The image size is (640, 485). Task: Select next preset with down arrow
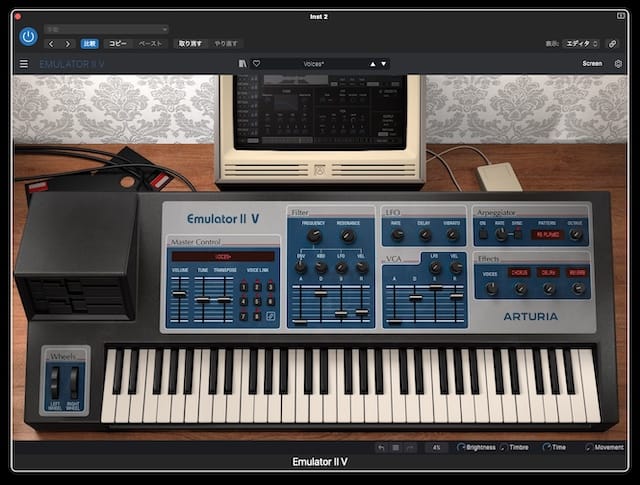tap(384, 64)
